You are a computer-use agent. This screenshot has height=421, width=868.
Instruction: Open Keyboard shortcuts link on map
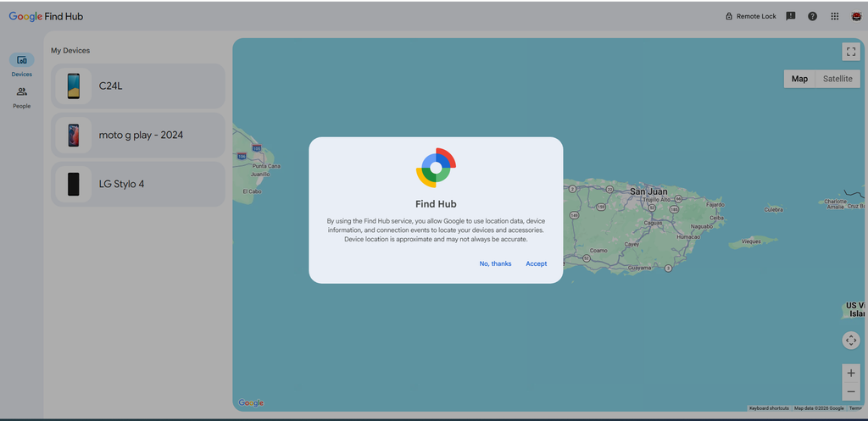769,408
